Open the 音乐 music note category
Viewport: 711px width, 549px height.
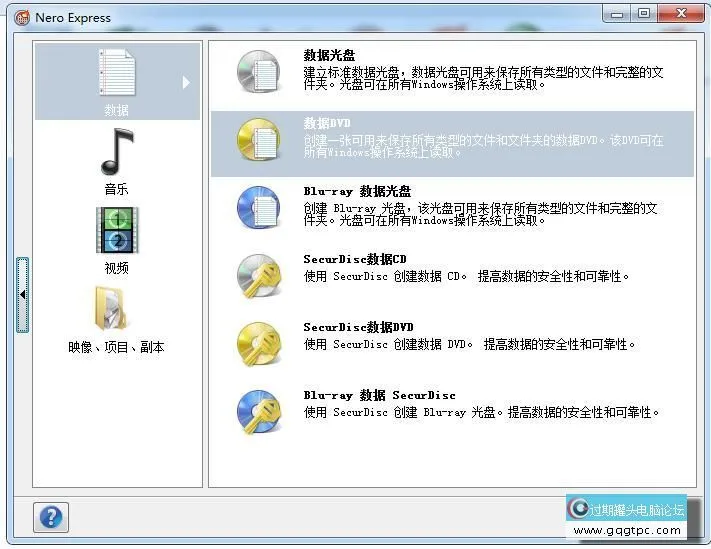(117, 152)
